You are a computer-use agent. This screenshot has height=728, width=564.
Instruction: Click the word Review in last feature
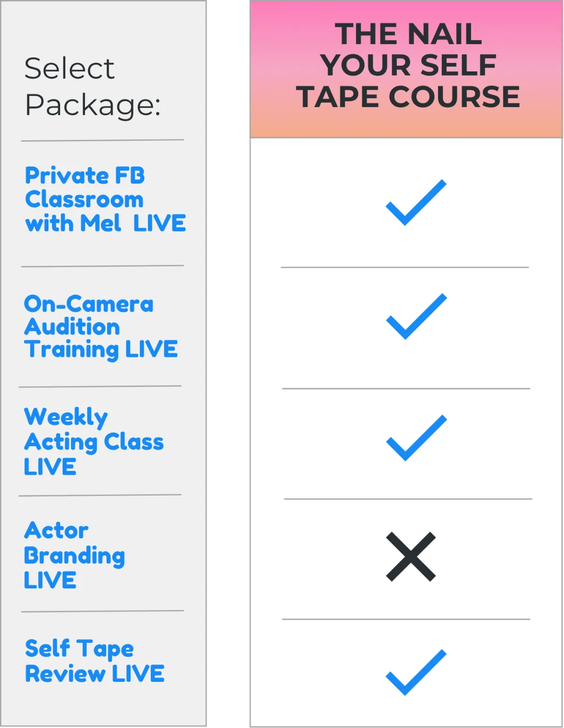point(65,673)
